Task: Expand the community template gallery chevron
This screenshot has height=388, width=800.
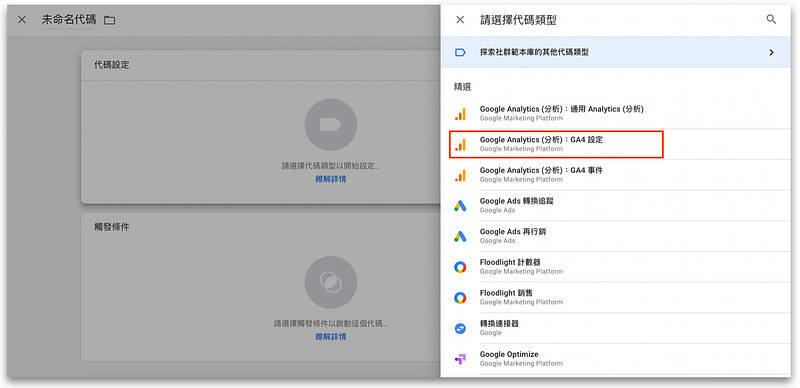Action: point(771,52)
